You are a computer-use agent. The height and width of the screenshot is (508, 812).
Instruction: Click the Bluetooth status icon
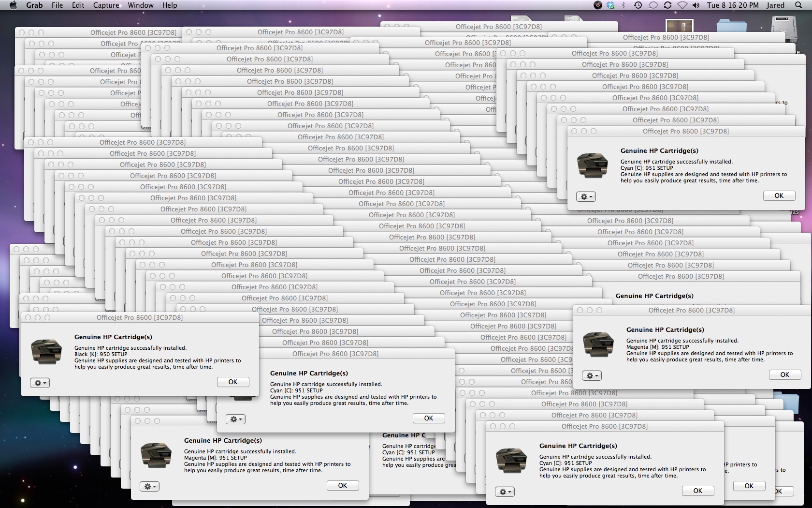(623, 5)
